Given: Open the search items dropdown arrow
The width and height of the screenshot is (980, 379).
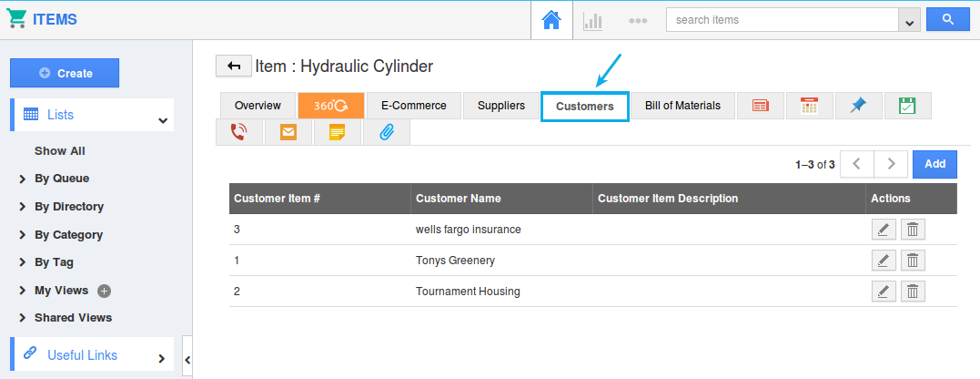Looking at the screenshot, I should [908, 20].
